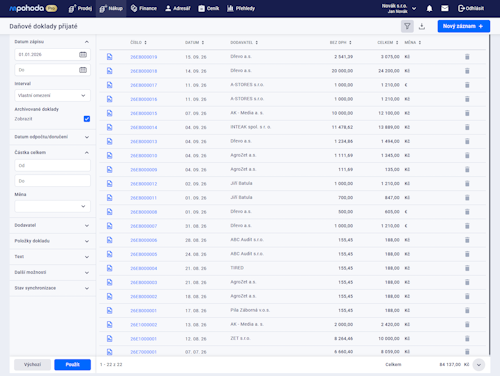Open the messages envelope icon

click(445, 8)
